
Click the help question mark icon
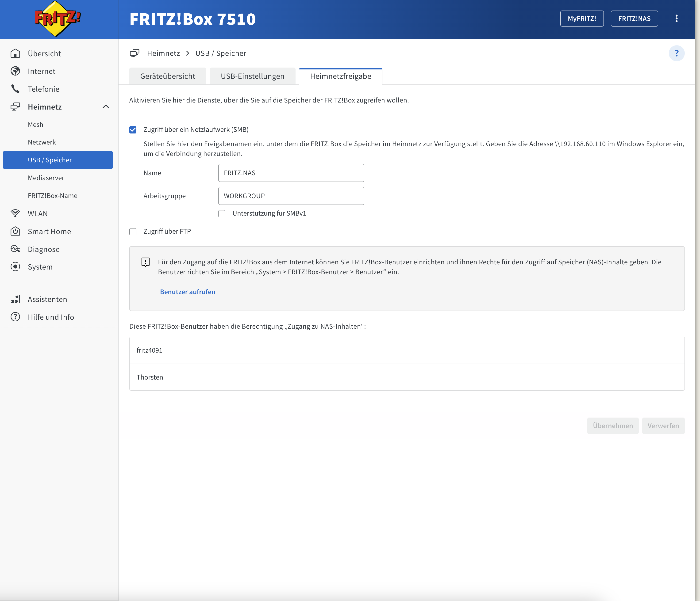676,53
